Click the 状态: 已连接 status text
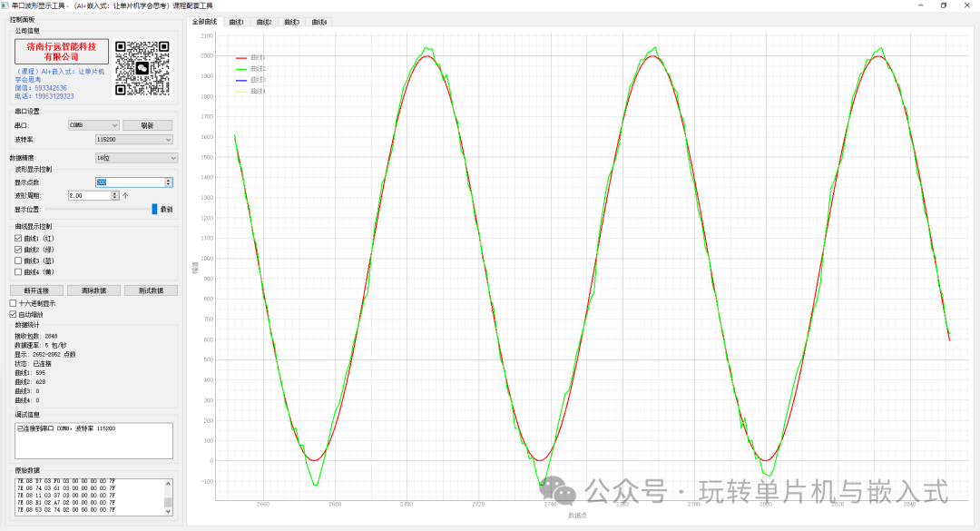The width and height of the screenshot is (980, 531). [x=34, y=363]
